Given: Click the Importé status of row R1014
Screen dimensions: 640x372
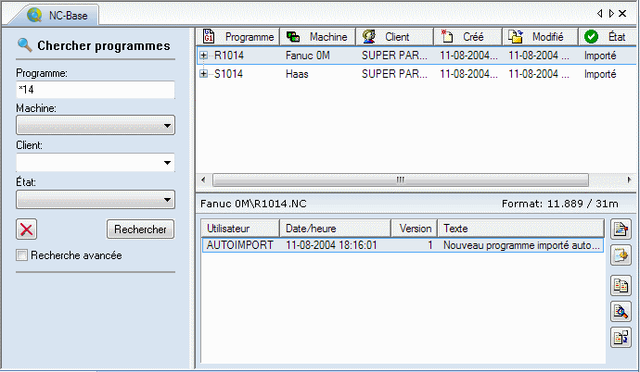Looking at the screenshot, I should pos(600,55).
